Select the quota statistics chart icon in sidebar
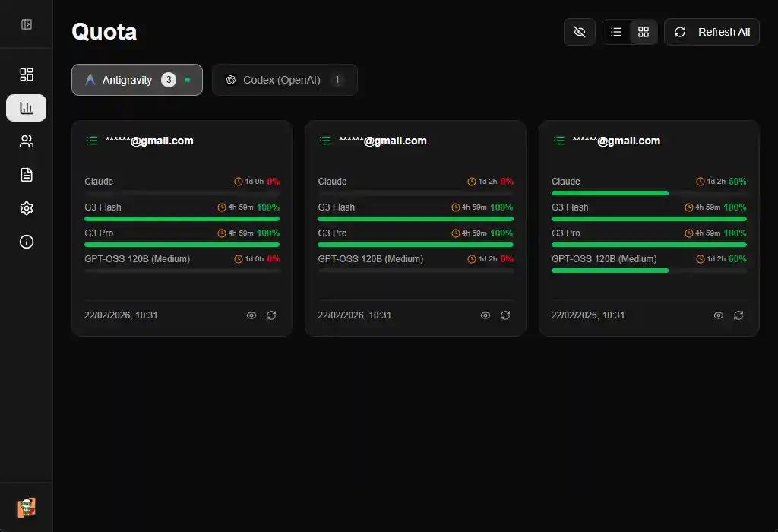The height and width of the screenshot is (532, 778). pos(26,108)
